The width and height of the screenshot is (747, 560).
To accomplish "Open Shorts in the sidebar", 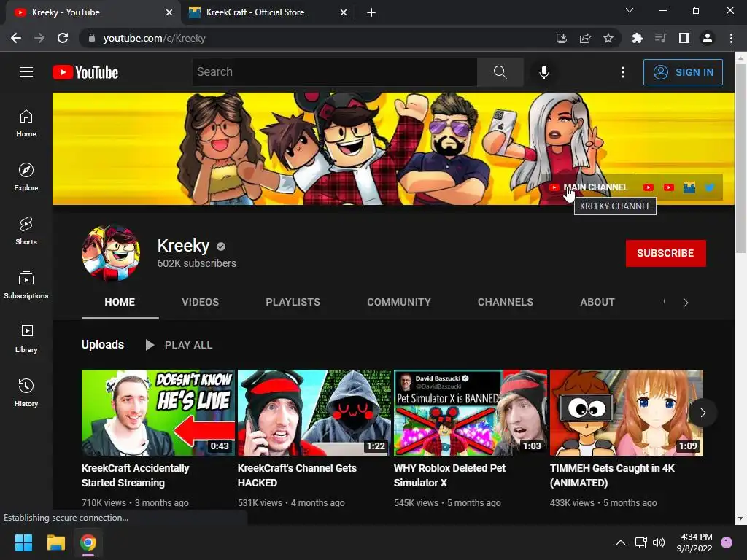I will point(26,230).
